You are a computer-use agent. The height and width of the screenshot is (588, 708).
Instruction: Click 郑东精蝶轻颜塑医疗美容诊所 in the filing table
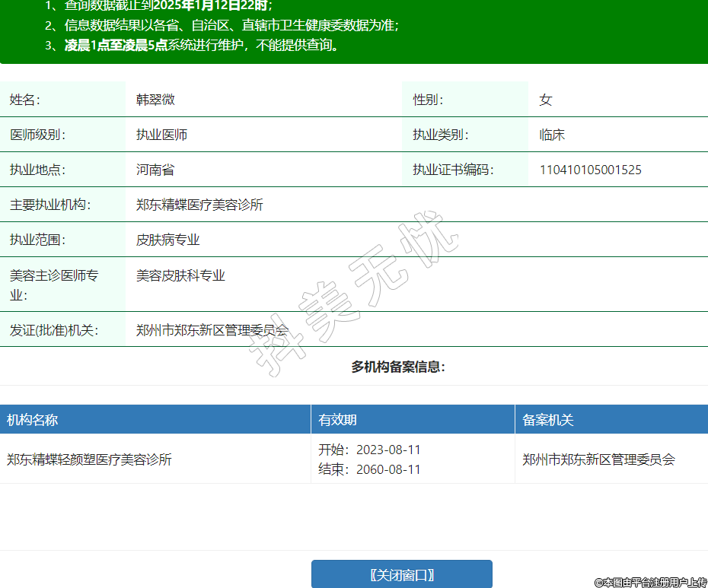pyautogui.click(x=89, y=459)
